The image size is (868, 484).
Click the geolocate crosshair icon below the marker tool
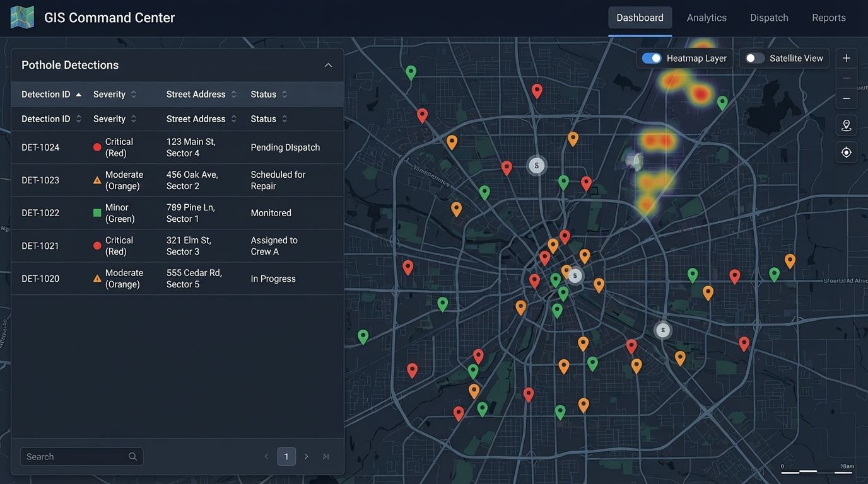846,151
